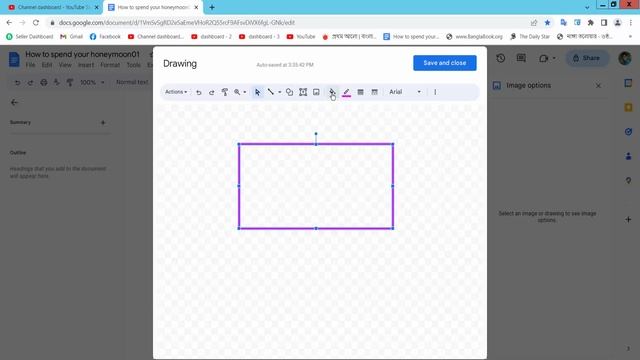Choose the Select arrow tool
Image resolution: width=640 pixels, height=360 pixels.
(257, 92)
